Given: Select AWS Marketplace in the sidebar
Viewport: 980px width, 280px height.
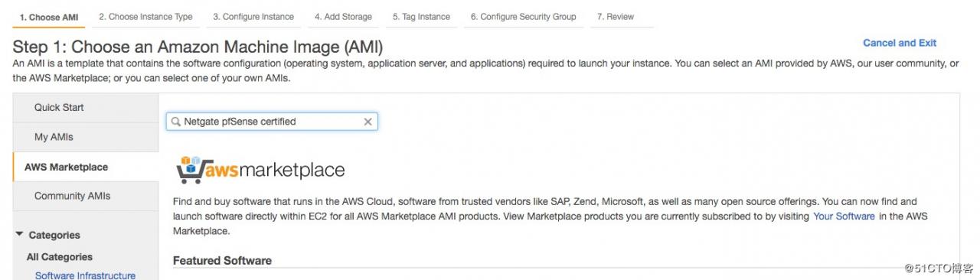Looking at the screenshot, I should [86, 167].
